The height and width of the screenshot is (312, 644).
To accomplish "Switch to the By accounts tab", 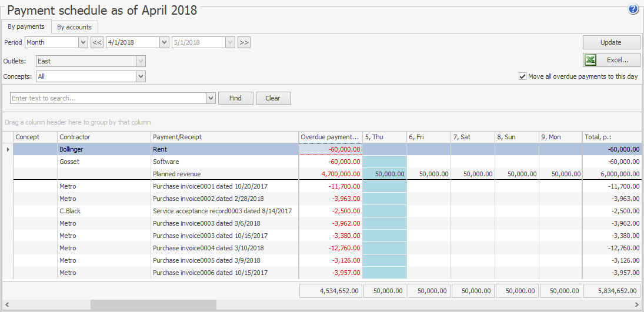I will (x=74, y=27).
